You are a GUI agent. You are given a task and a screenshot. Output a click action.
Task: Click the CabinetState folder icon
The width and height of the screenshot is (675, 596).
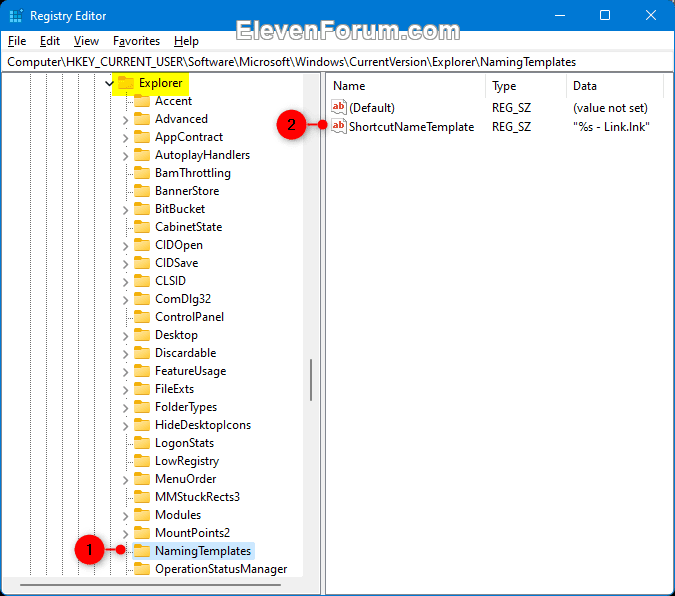click(x=142, y=227)
